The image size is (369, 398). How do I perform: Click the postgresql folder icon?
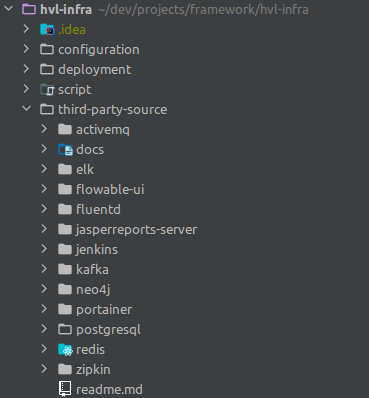point(65,330)
